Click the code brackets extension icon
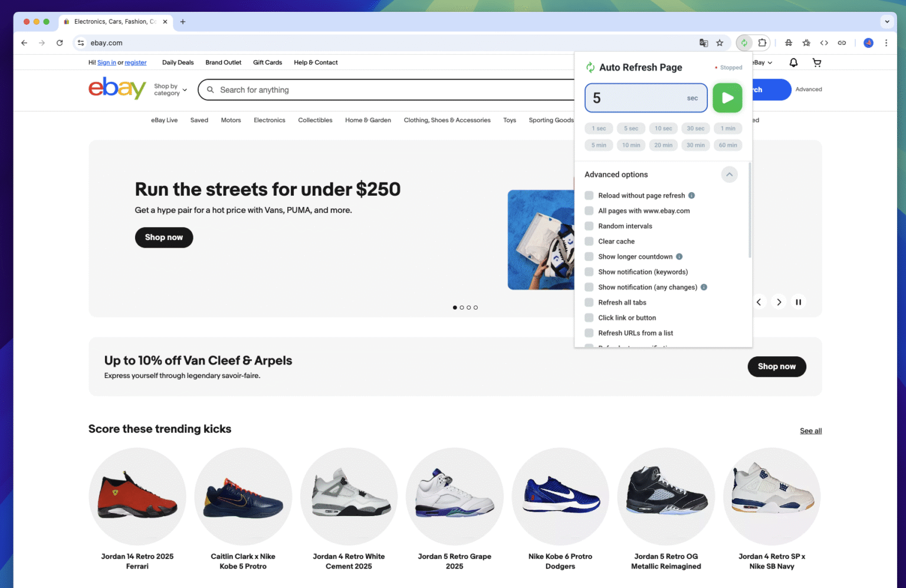Image resolution: width=906 pixels, height=588 pixels. [x=824, y=42]
